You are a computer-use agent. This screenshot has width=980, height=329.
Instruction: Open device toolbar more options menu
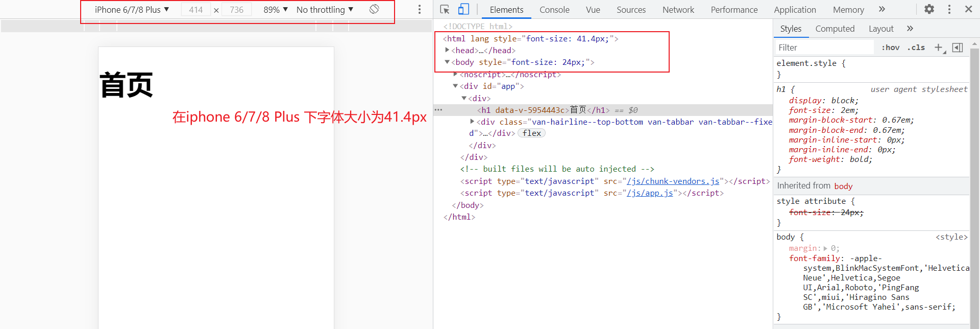[x=420, y=9]
